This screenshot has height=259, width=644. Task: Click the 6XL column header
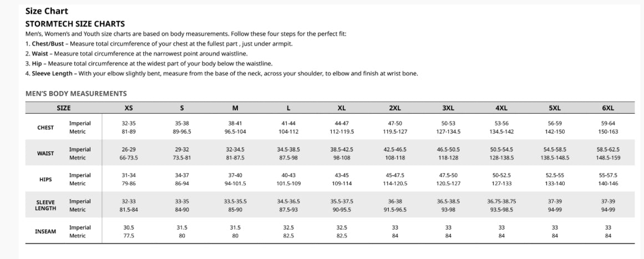607,108
